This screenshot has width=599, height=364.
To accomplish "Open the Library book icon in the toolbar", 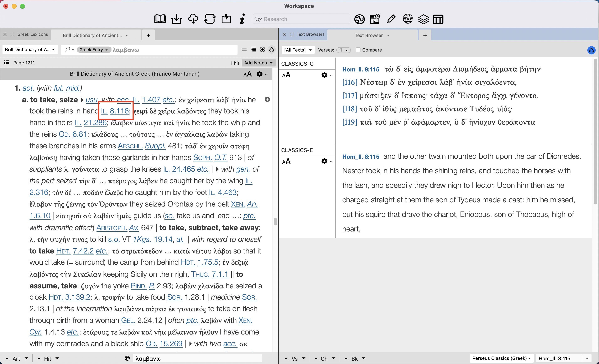I will coord(160,19).
